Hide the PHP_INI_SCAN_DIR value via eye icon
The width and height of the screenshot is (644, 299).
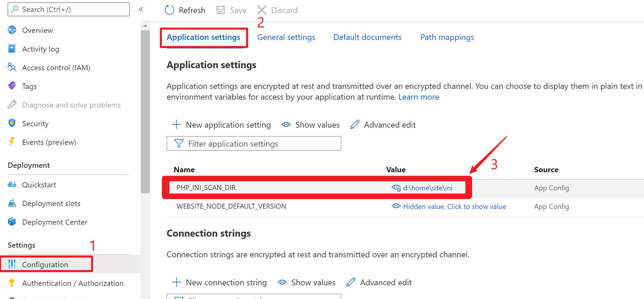[396, 188]
